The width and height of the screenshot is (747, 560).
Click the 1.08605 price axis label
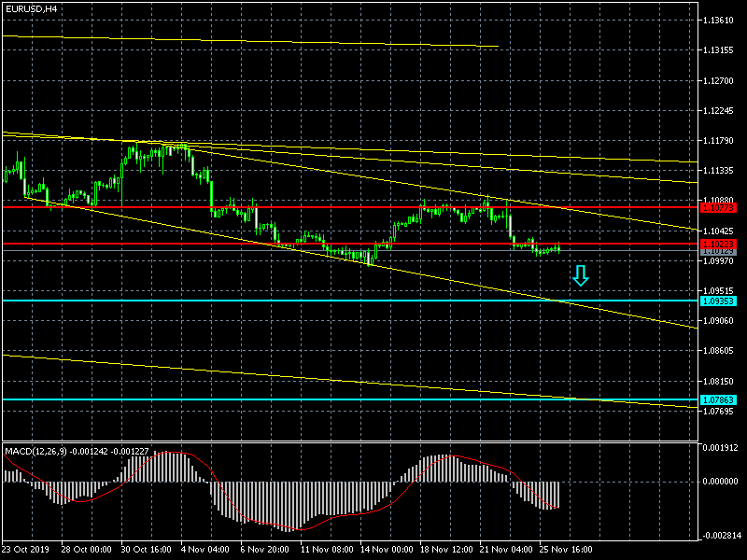(x=718, y=351)
